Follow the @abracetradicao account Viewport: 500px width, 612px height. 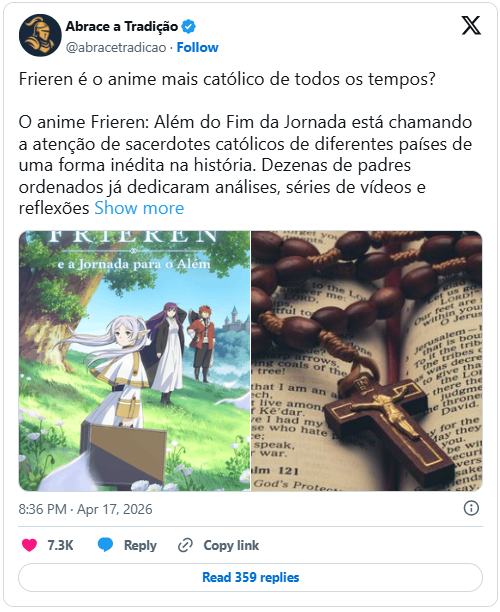pyautogui.click(x=198, y=47)
